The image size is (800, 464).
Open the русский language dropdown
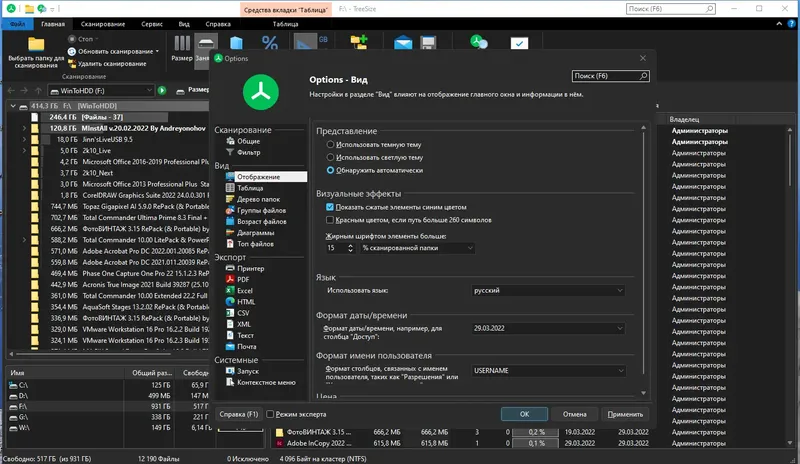(548, 290)
